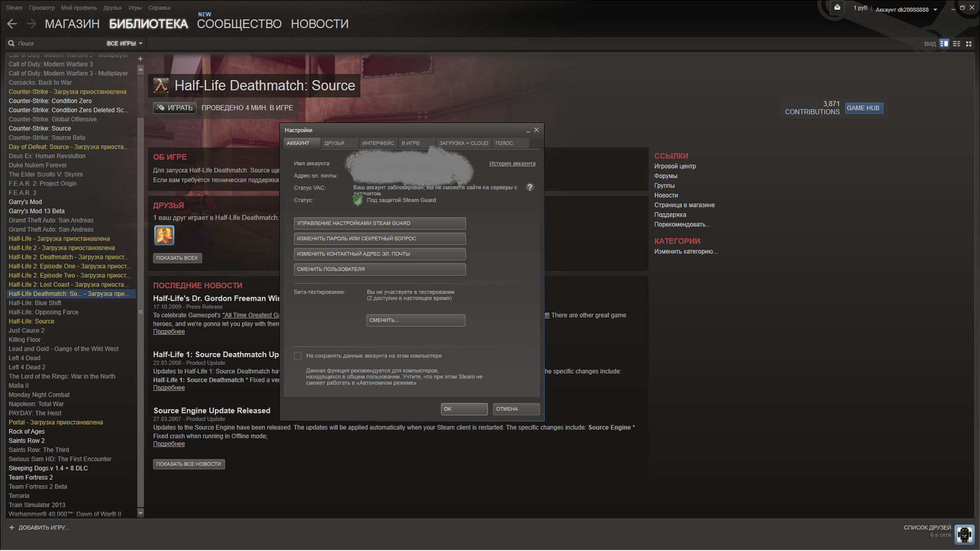
Task: Click the VAC status help question mark
Action: click(530, 187)
